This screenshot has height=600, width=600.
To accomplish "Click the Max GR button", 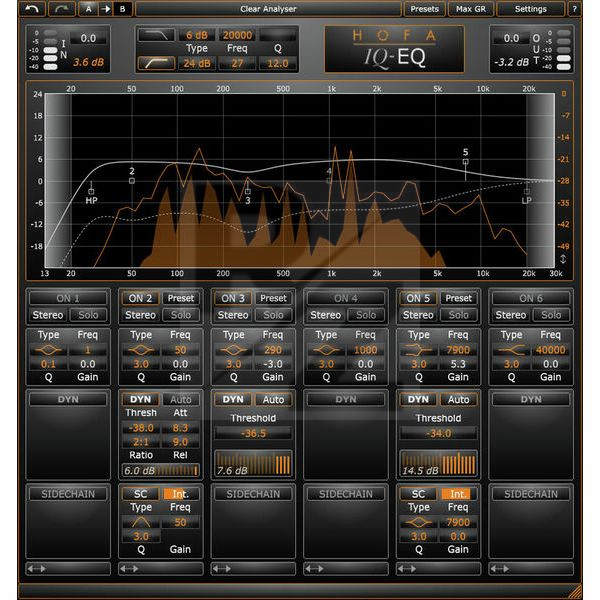I will pos(471,9).
